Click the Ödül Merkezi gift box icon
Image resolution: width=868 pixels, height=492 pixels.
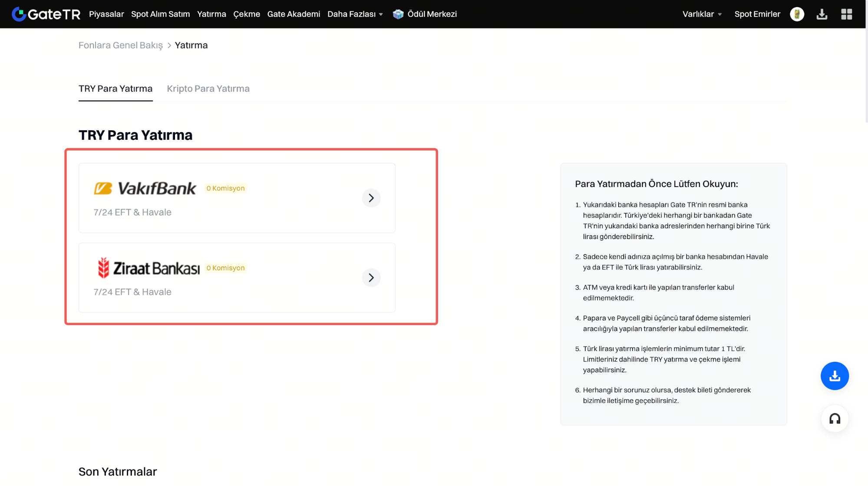[x=398, y=14]
